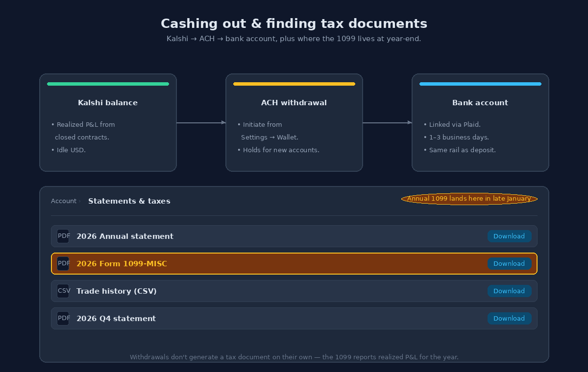The height and width of the screenshot is (372, 588).
Task: Click the 'Kalshi → ACH → bank account' subtitle
Action: pyautogui.click(x=294, y=39)
